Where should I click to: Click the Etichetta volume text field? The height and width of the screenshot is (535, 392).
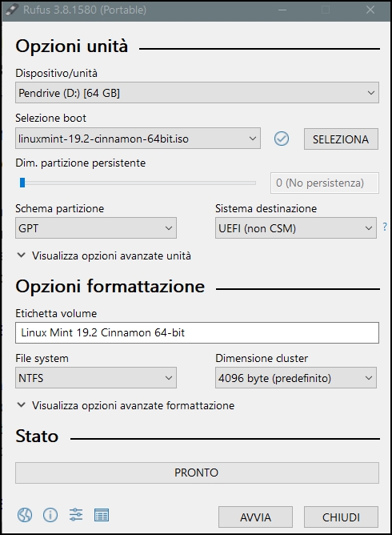(x=197, y=332)
